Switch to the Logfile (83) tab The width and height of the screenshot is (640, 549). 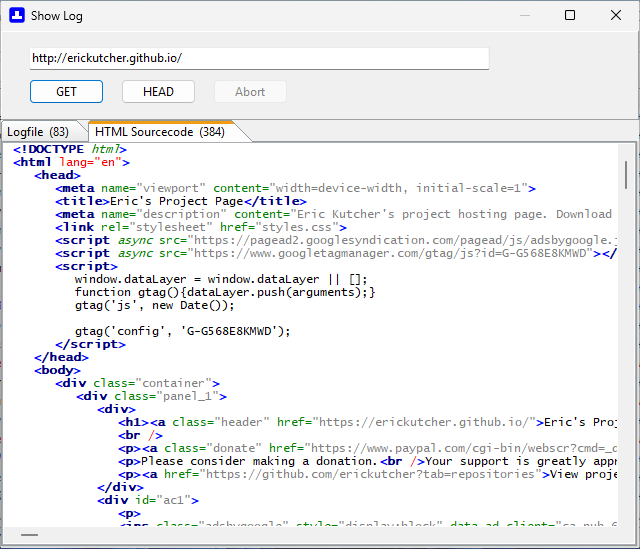point(38,132)
